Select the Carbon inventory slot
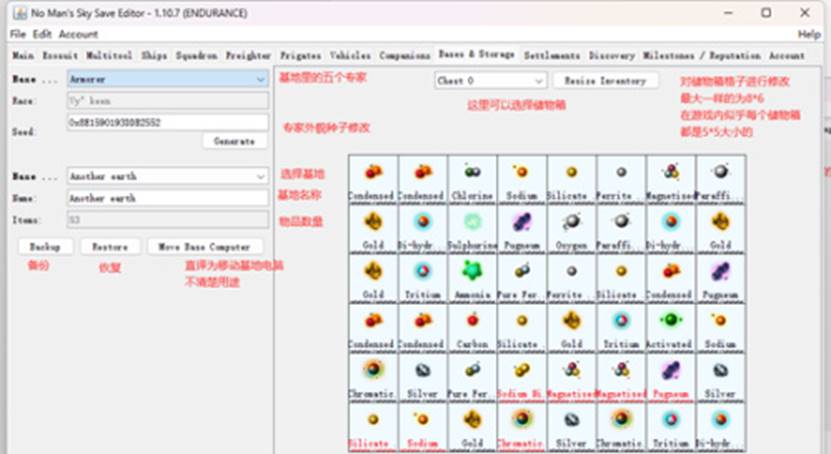This screenshot has width=831, height=454. (x=472, y=327)
